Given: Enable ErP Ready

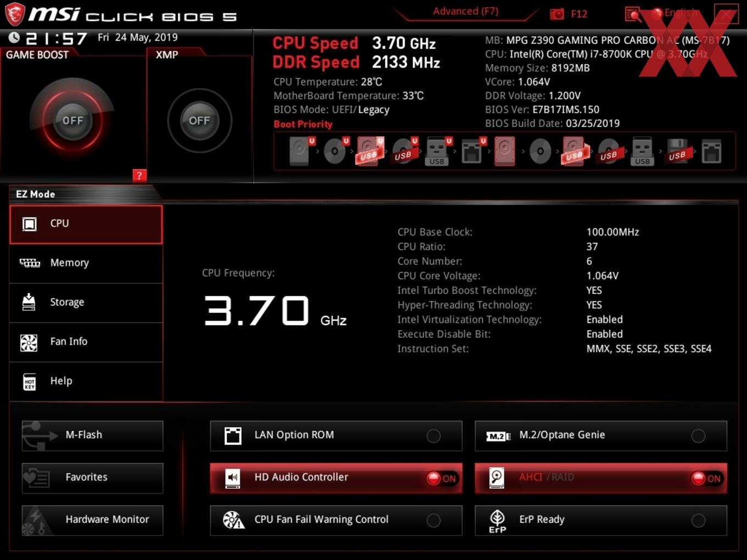Looking at the screenshot, I should click(x=601, y=520).
